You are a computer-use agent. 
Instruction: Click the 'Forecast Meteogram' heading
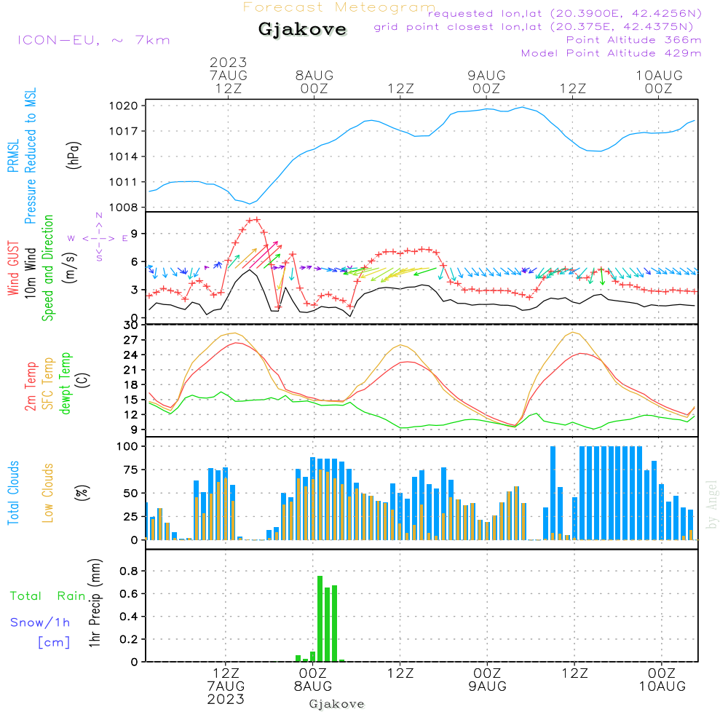point(339,7)
